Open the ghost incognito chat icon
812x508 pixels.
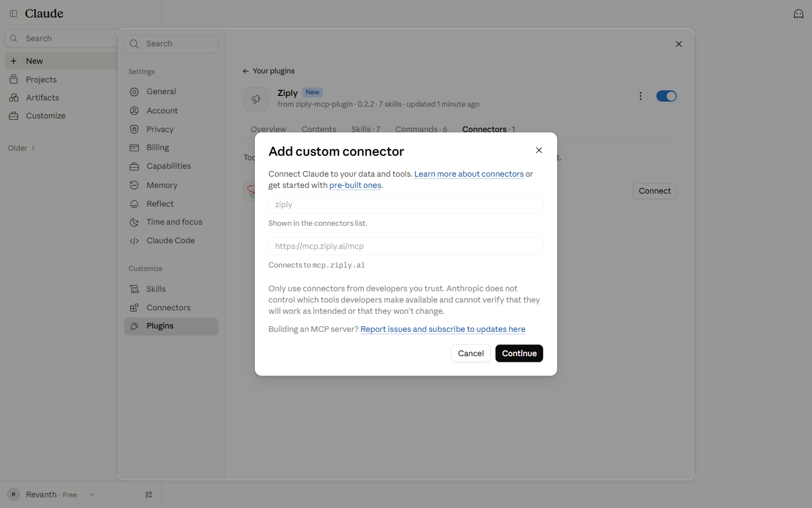tap(798, 14)
